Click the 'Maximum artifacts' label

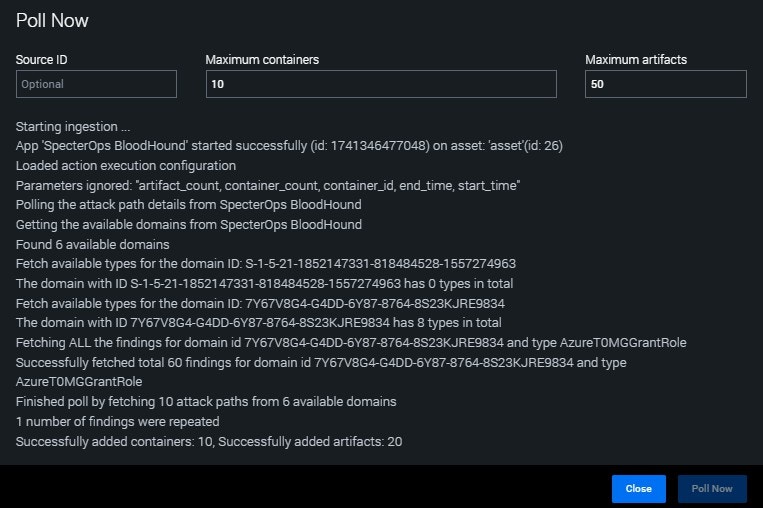tap(636, 60)
